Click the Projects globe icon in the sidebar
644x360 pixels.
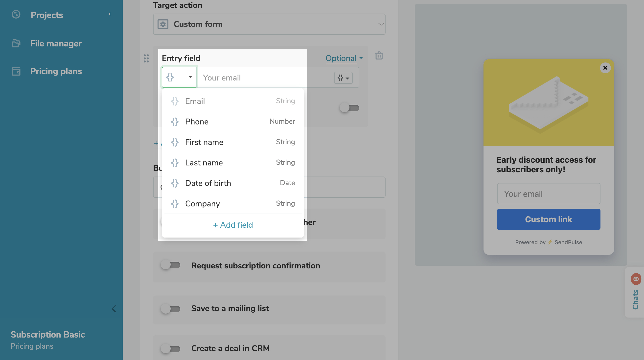(16, 15)
